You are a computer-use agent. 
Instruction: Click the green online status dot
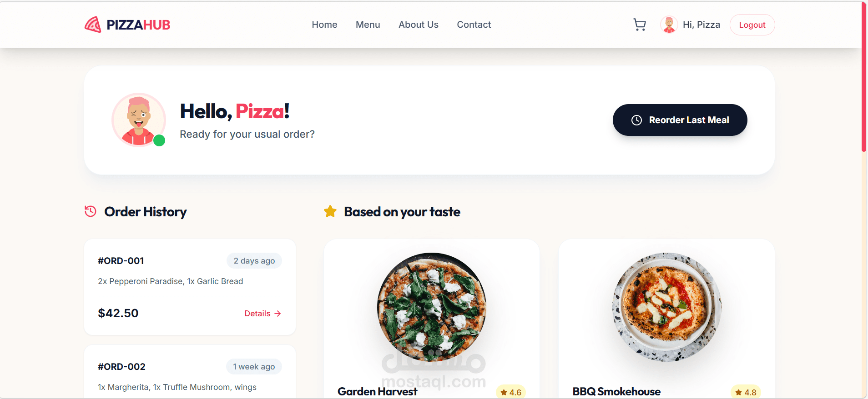pos(159,140)
